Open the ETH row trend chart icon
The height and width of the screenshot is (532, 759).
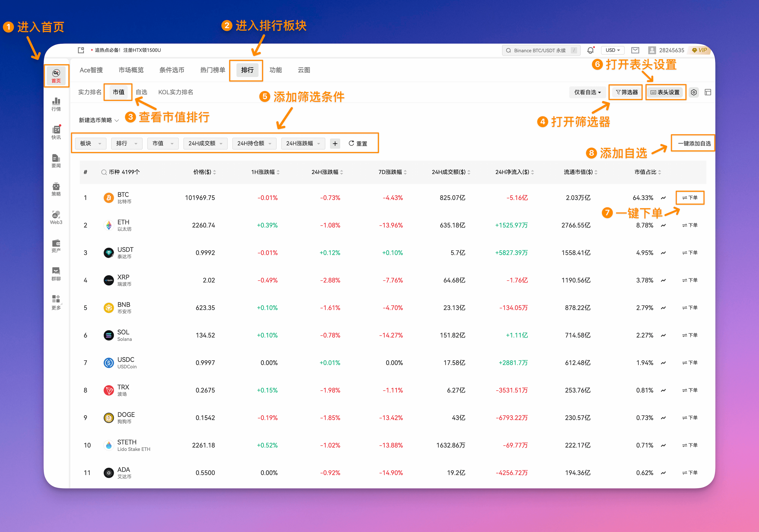[x=663, y=225]
